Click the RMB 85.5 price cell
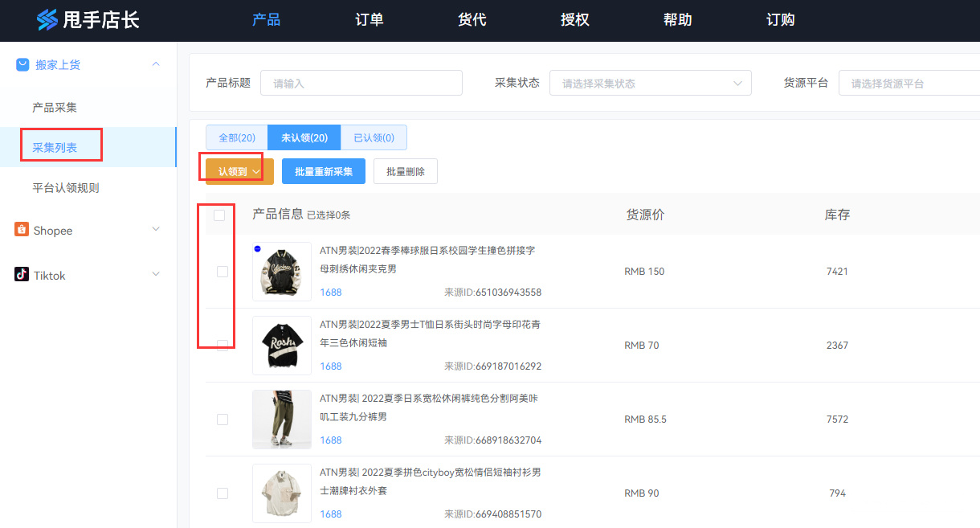Viewport: 980px width, 528px height. 646,420
